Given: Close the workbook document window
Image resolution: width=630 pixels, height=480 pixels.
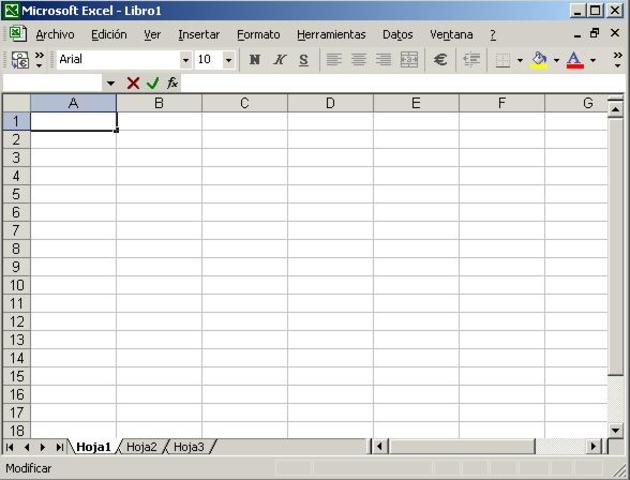Looking at the screenshot, I should coord(615,33).
